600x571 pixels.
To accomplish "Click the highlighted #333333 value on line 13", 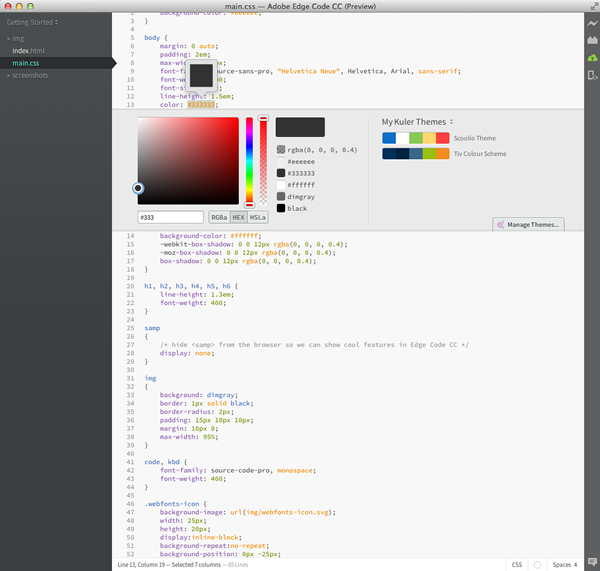I will [x=201, y=104].
